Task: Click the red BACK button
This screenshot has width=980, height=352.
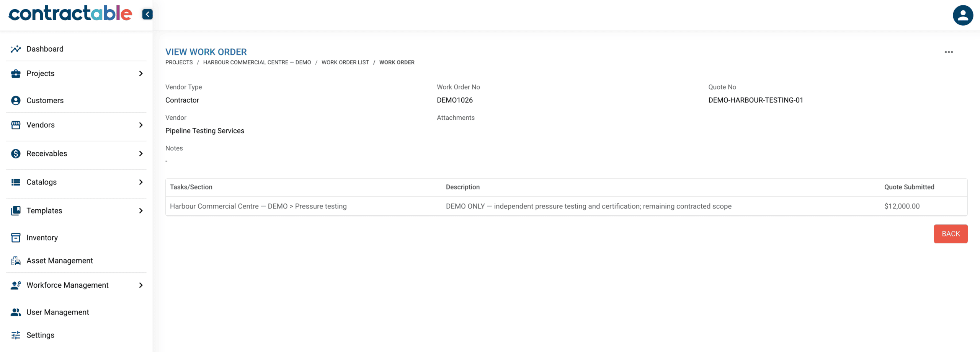Action: [951, 234]
